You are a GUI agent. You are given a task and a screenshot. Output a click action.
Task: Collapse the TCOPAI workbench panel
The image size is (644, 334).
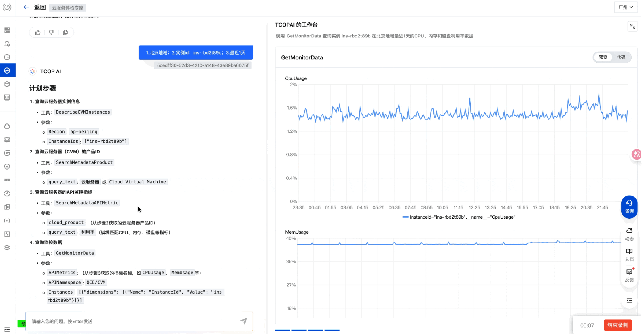coord(632,26)
